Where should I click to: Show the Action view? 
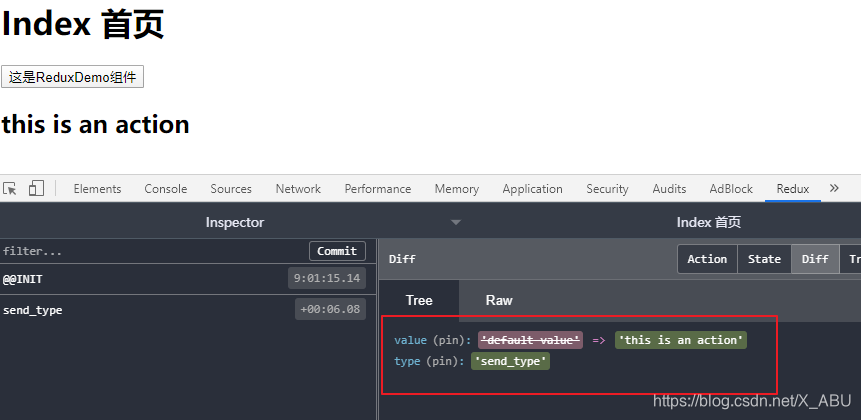[707, 259]
